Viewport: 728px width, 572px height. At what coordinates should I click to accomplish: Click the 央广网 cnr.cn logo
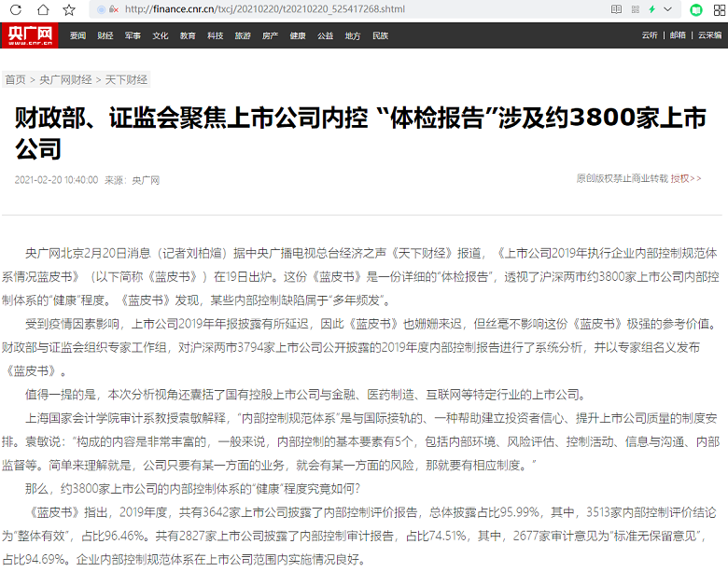click(31, 35)
